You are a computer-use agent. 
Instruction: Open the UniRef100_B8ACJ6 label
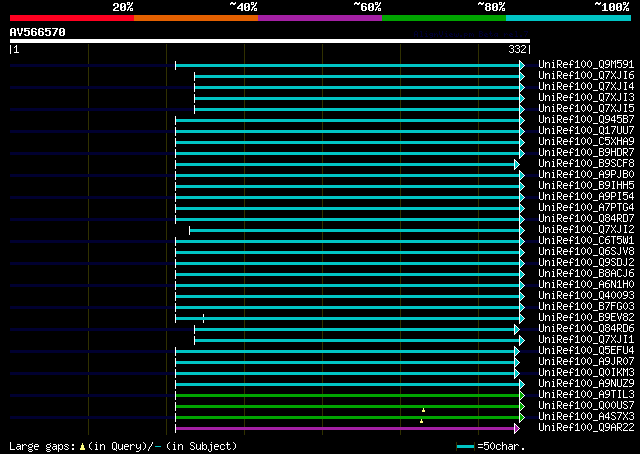tap(586, 273)
